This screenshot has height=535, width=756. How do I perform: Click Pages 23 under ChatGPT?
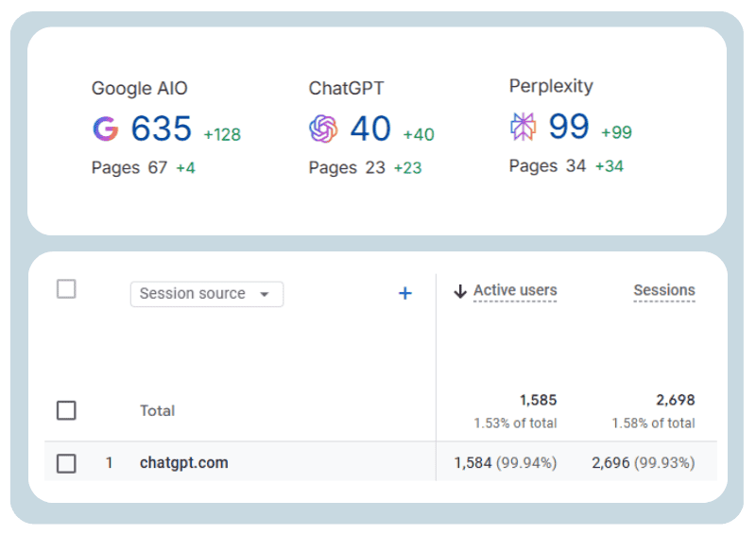tap(347, 168)
